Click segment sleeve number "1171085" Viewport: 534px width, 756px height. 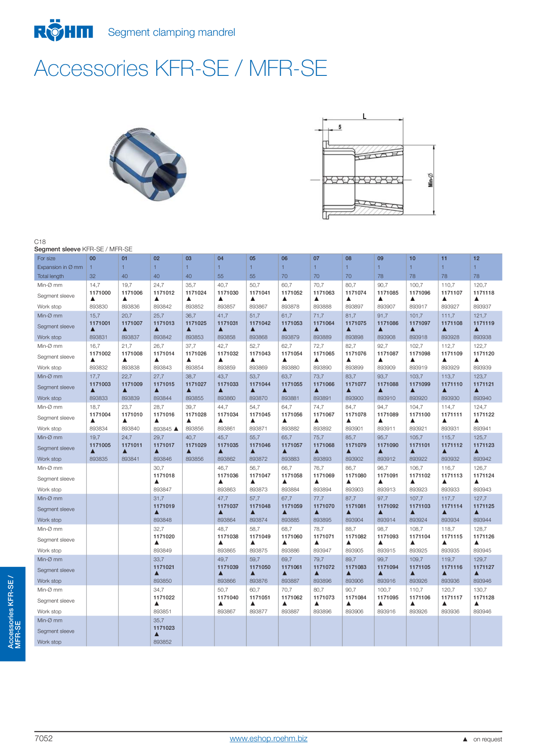pyautogui.click(x=388, y=293)
